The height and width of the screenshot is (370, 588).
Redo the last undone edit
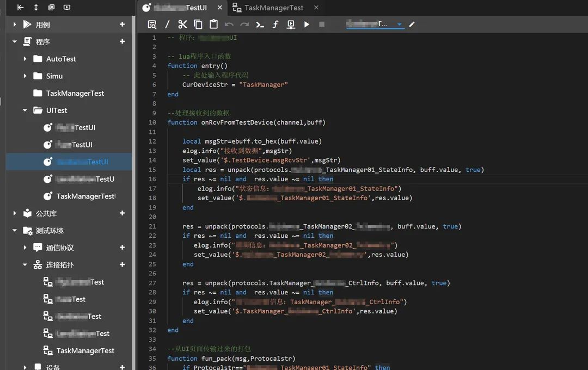[244, 24]
